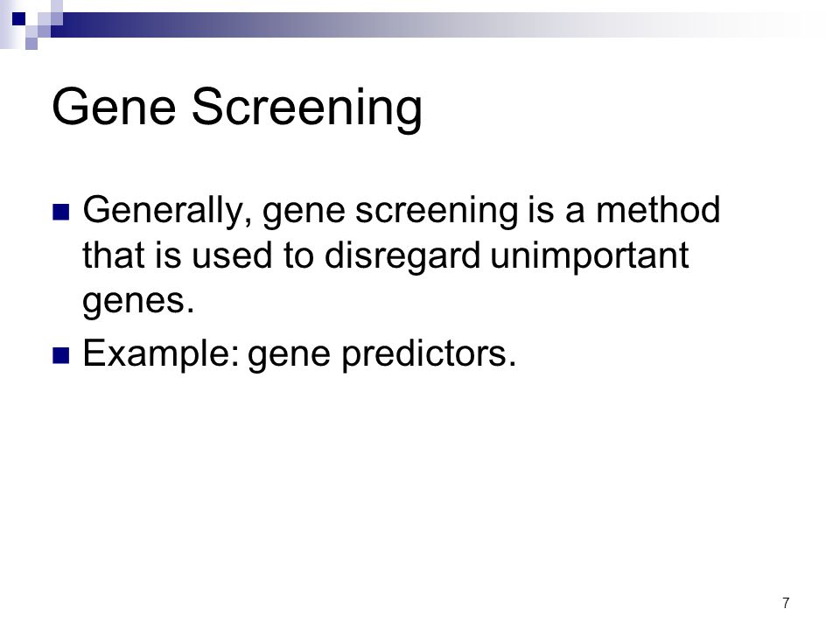Click the word "screening" in the first bullet line
840x630 pixels.
click(437, 211)
